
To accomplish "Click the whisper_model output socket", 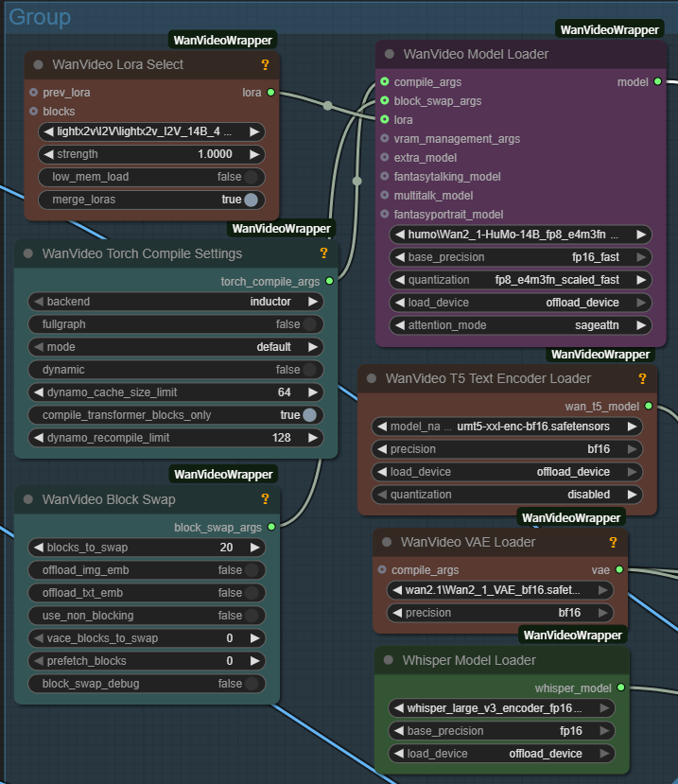I will [x=621, y=688].
